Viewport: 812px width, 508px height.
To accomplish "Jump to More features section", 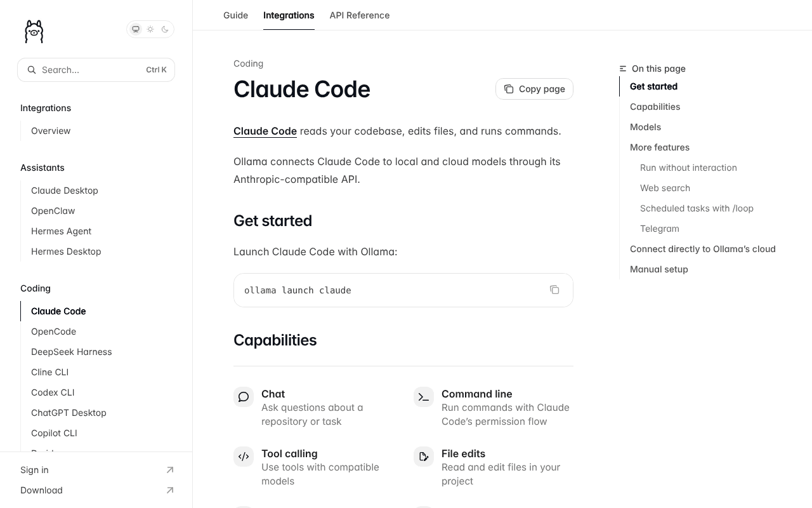I will coord(660,147).
